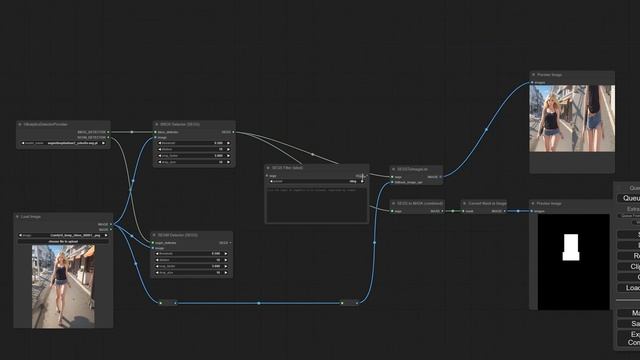Open the model_name dropdown on UltralyticsDetectorProvider

(x=63, y=143)
